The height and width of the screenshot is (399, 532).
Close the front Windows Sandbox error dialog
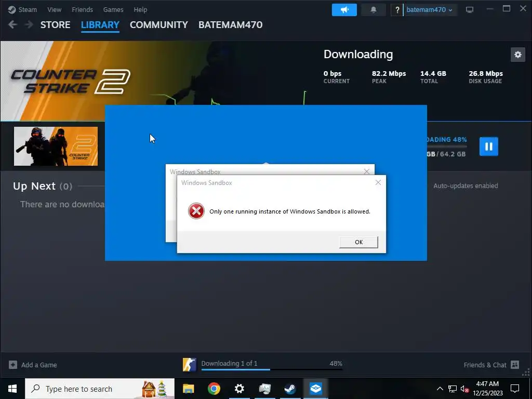click(378, 182)
